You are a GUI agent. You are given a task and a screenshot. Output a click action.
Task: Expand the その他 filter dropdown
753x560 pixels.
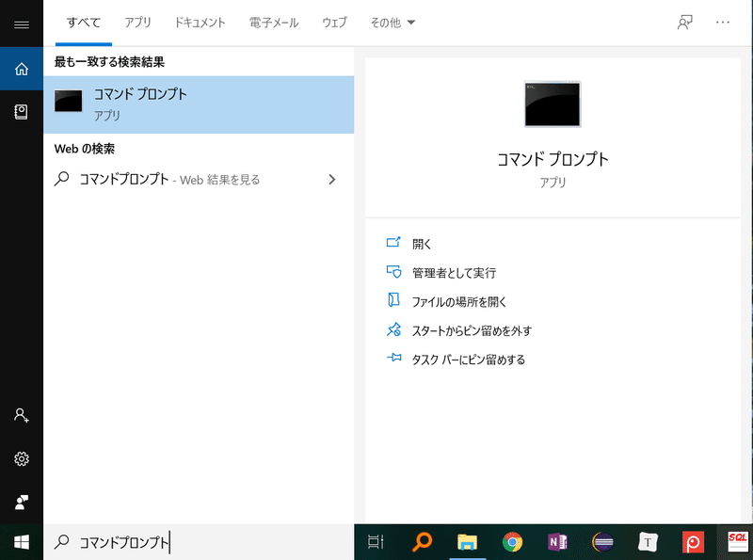click(x=393, y=23)
